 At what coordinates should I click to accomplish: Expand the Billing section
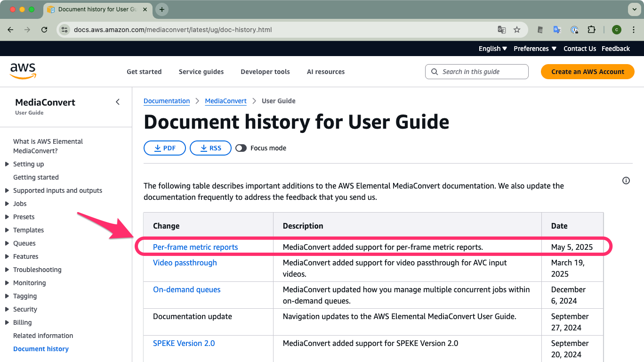pos(7,322)
